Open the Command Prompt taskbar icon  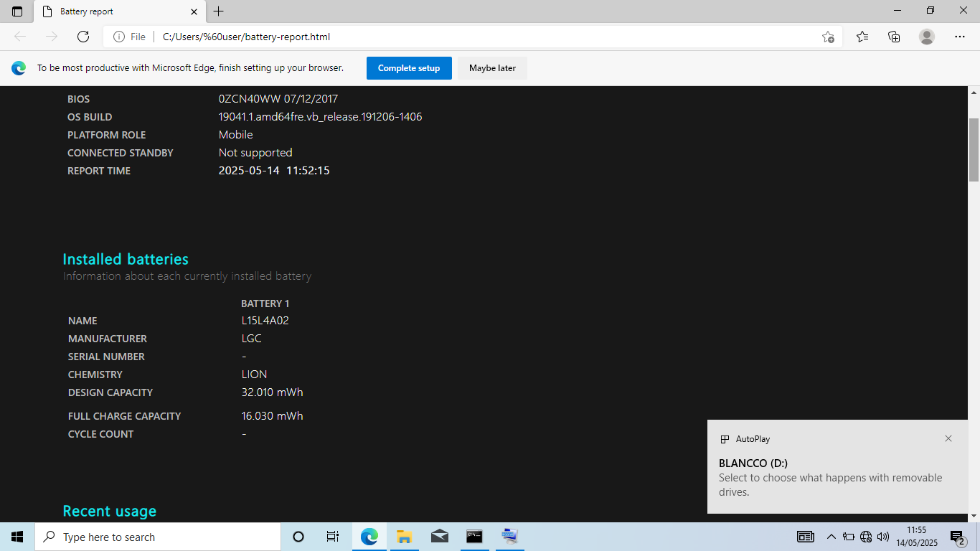[474, 537]
